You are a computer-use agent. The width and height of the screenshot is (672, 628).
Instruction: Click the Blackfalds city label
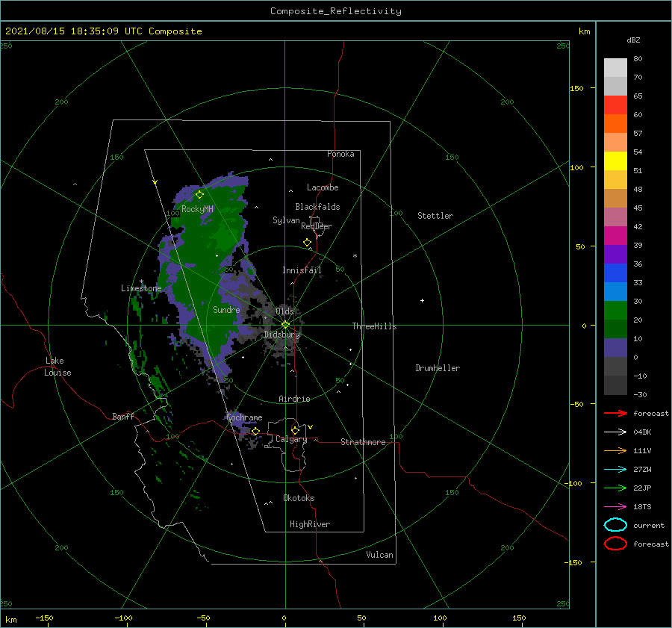[x=317, y=207]
